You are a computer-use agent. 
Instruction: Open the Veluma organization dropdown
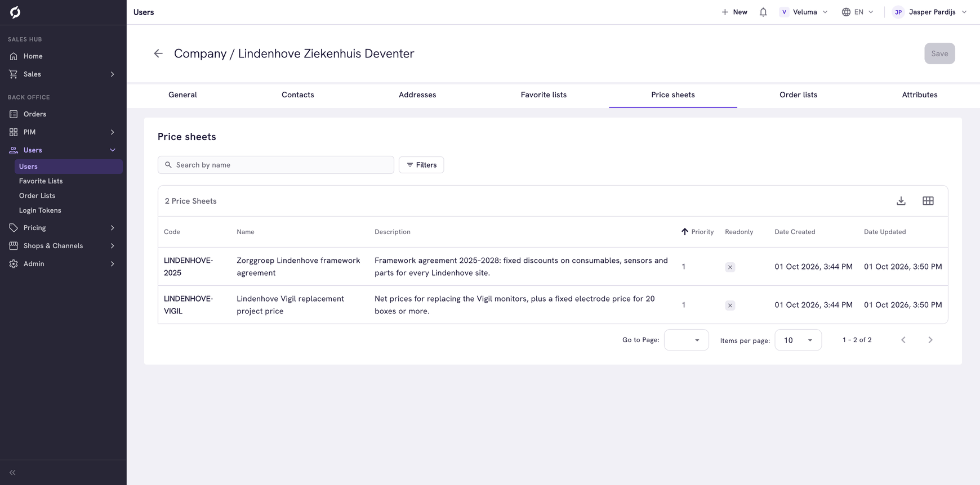tap(804, 12)
